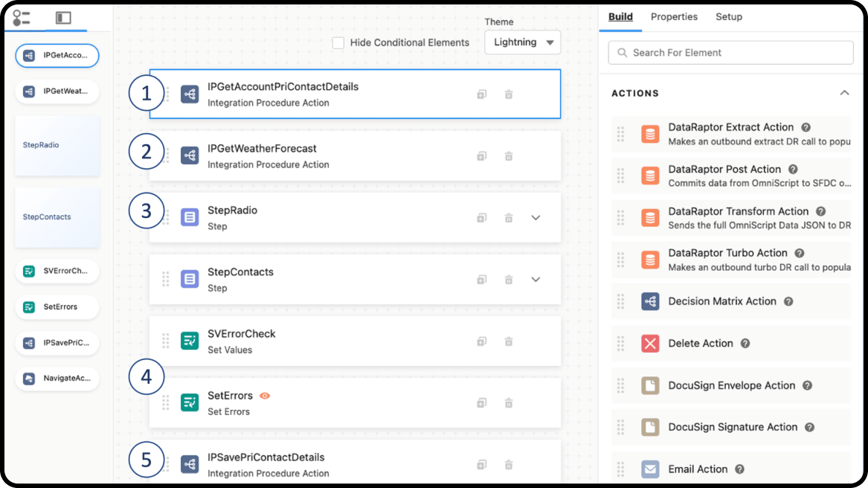Open the Setup tab
Viewport: 868px width, 488px height.
[x=728, y=16]
